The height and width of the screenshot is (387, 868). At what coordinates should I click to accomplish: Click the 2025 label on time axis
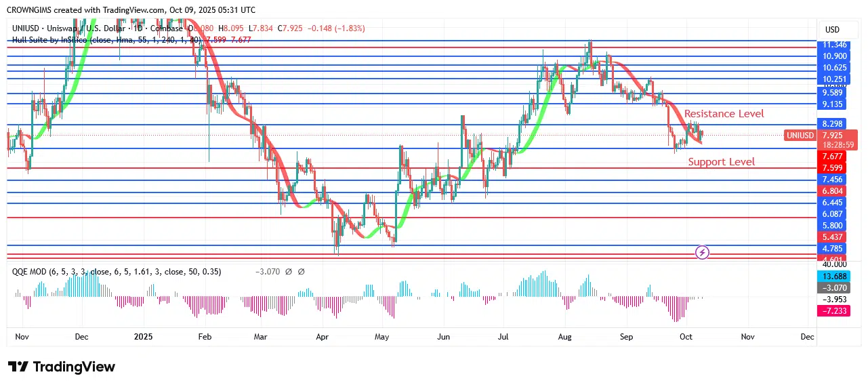(144, 336)
